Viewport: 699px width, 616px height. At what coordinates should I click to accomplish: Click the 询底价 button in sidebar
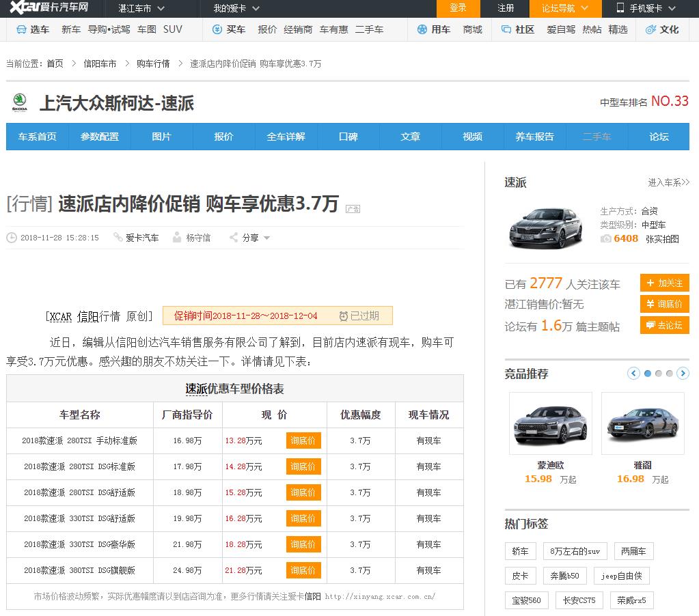665,304
